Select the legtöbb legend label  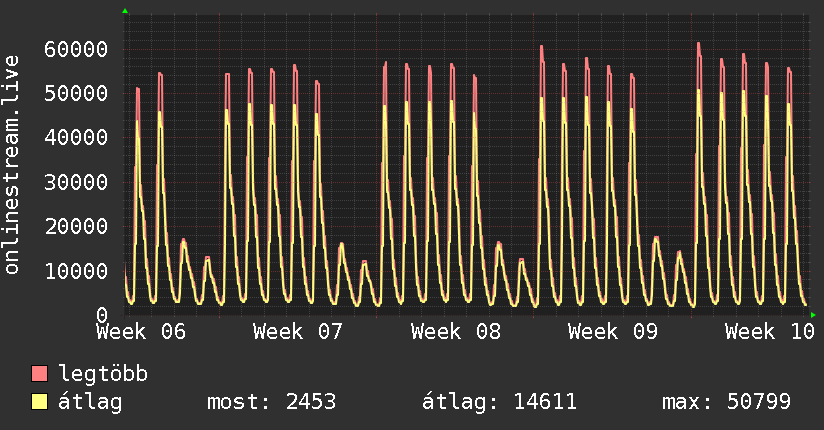point(103,374)
